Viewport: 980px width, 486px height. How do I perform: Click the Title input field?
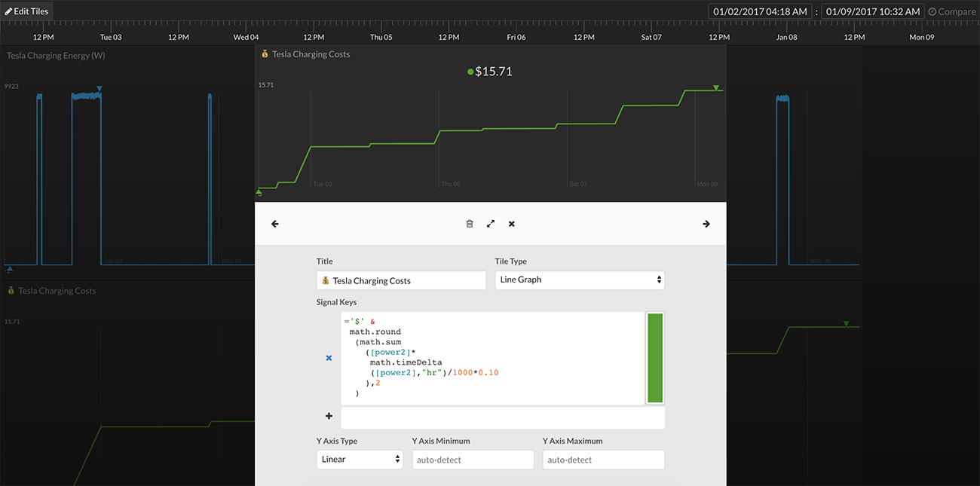(401, 280)
